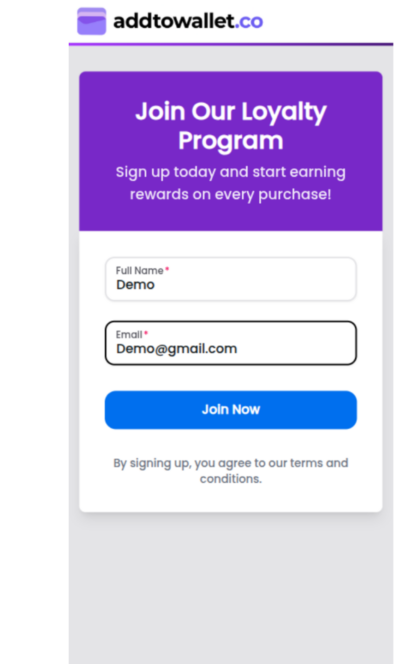Place cursor on Demo text in name field
Image resolution: width=417 pixels, height=664 pixels.
[135, 285]
